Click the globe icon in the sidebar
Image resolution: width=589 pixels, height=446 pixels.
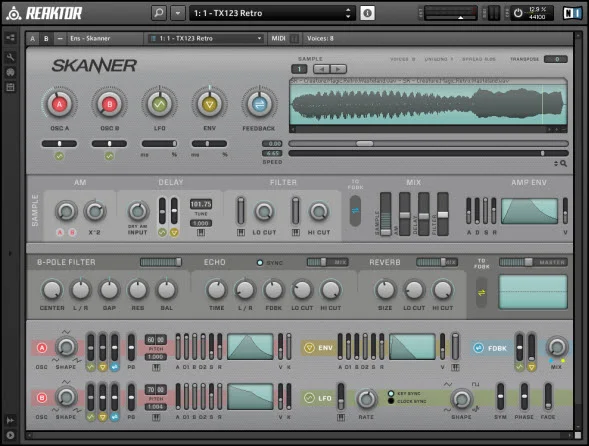pyautogui.click(x=10, y=72)
